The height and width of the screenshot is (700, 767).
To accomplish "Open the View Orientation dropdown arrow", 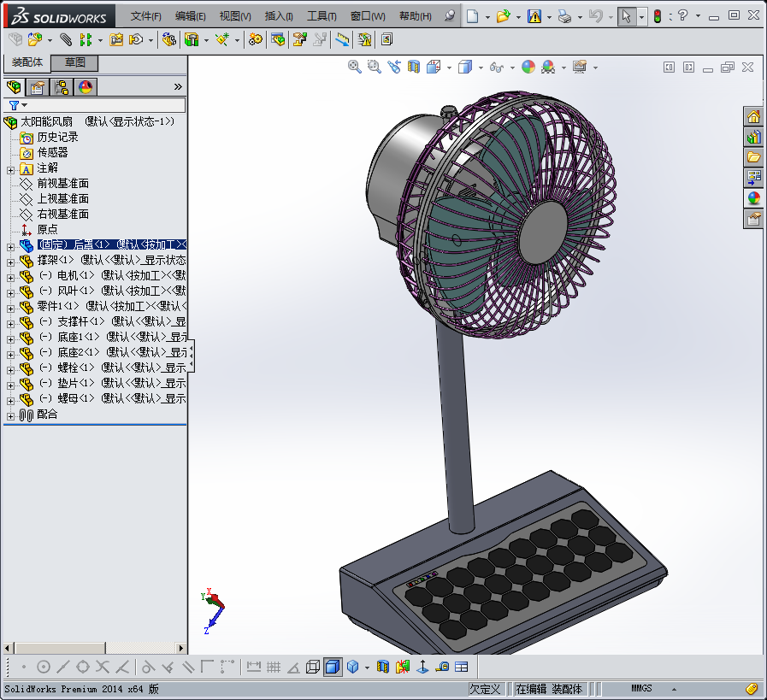I will point(449,68).
